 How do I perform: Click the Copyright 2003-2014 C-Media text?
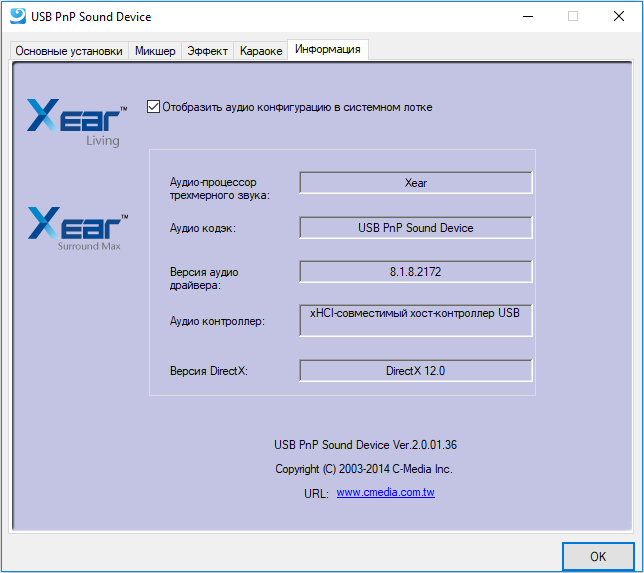coord(364,469)
